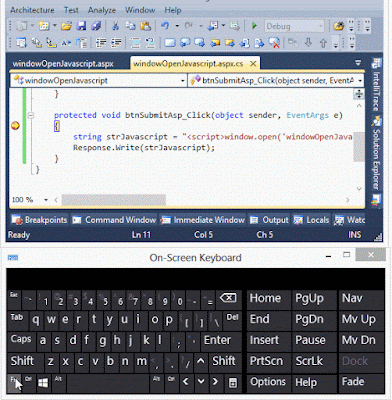392x400 pixels.
Task: Toggle the right Shift key beside PrtScn
Action: click(x=224, y=361)
